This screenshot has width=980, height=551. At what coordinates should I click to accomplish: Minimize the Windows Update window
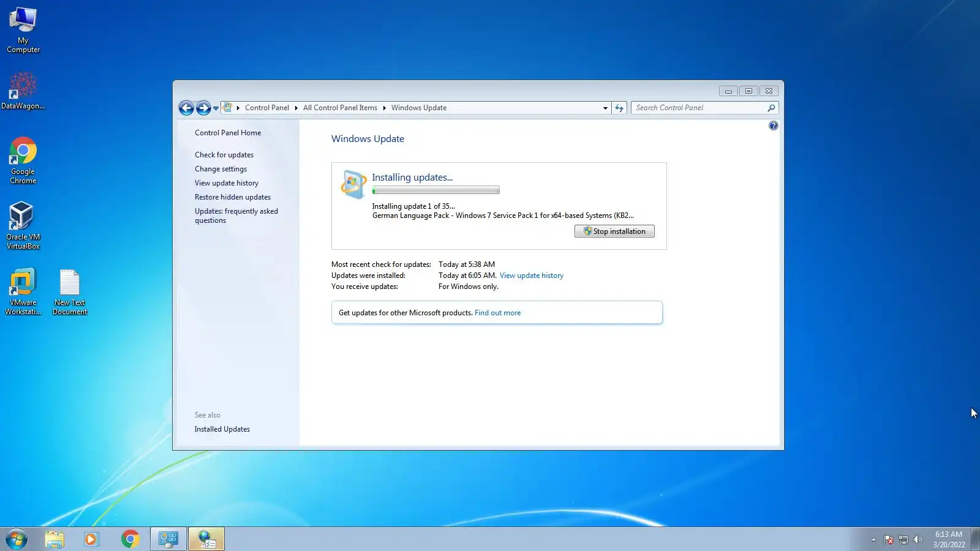point(728,91)
